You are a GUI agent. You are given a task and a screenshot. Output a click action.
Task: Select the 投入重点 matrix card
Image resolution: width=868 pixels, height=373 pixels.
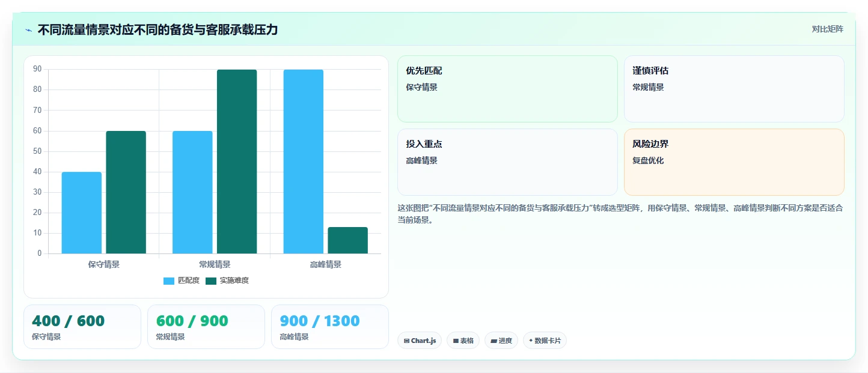pyautogui.click(x=507, y=162)
